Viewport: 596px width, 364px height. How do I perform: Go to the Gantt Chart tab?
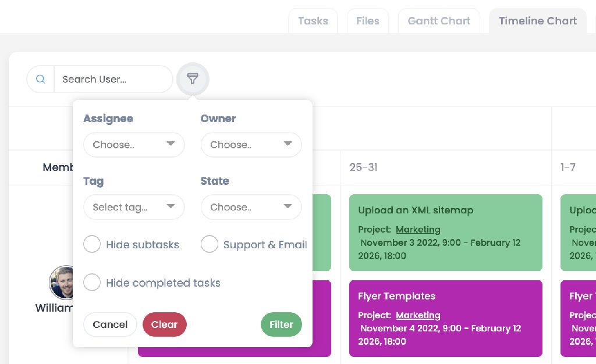439,21
